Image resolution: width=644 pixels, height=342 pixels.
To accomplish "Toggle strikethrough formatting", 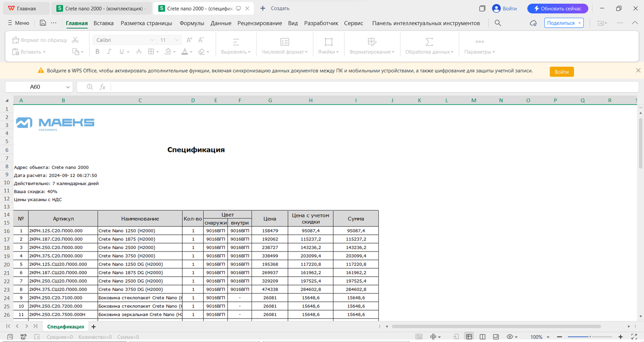I will point(139,52).
